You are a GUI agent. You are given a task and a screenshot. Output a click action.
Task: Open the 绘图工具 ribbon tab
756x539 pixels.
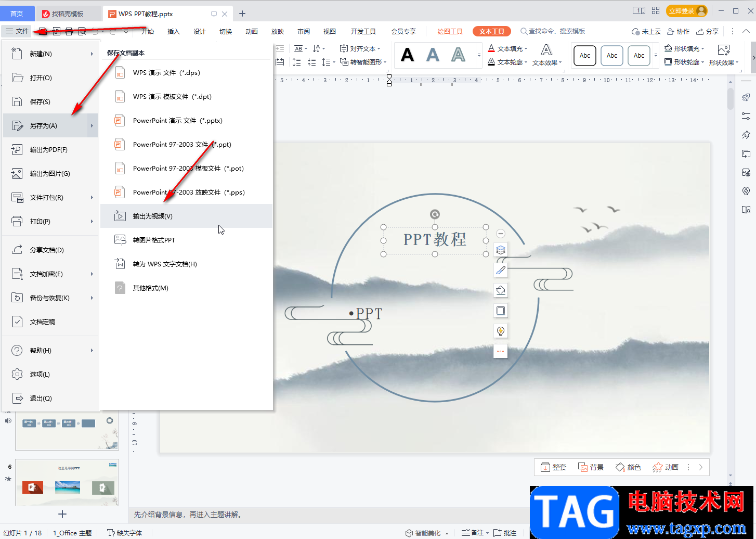tap(450, 31)
